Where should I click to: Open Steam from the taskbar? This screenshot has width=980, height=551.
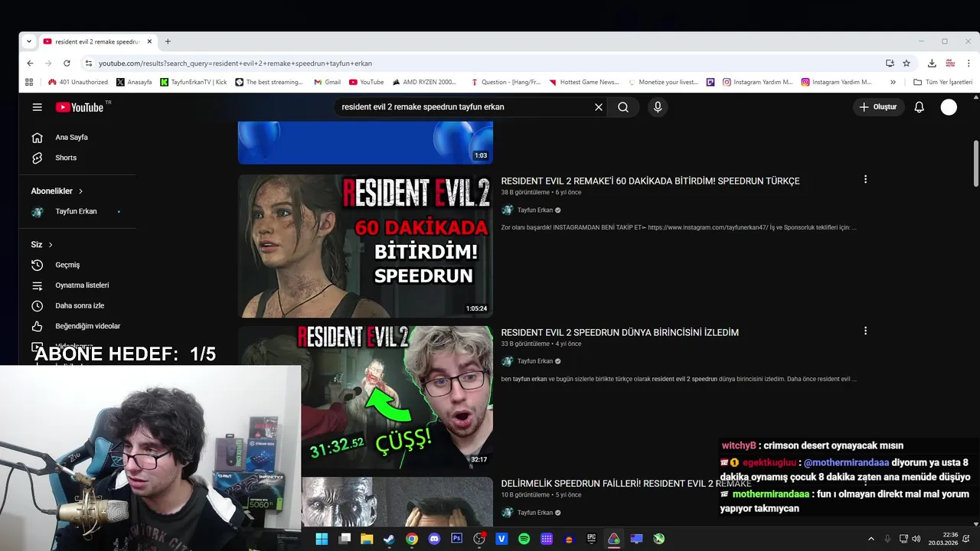389,539
